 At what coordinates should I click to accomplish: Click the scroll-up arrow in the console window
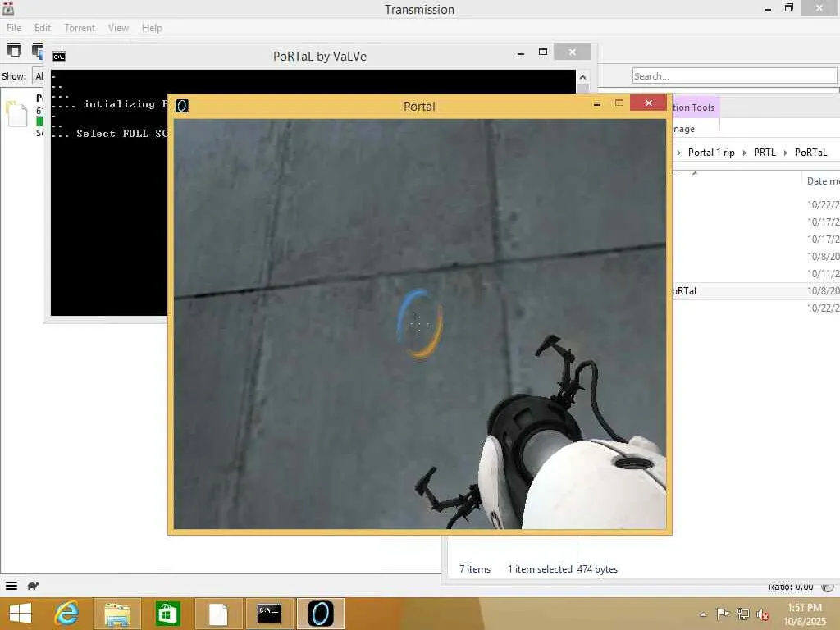(583, 77)
